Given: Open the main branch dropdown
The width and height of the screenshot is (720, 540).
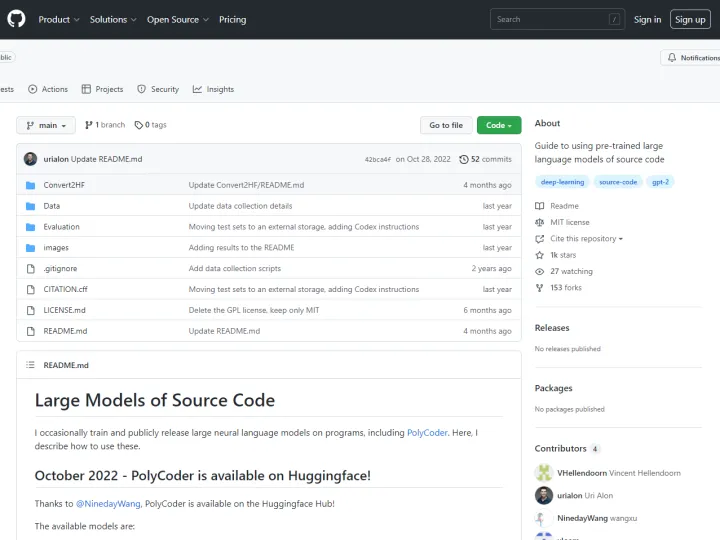Looking at the screenshot, I should [46, 125].
